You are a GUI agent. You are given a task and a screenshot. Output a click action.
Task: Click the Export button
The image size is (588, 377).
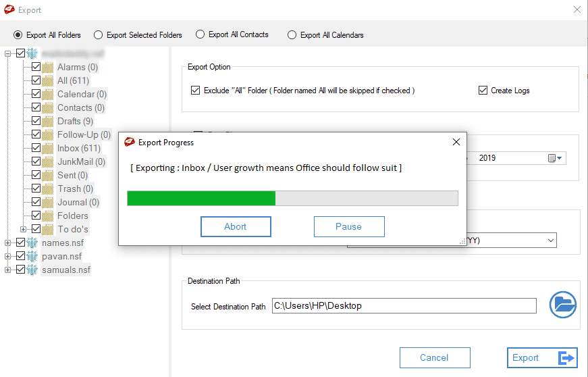tap(542, 357)
